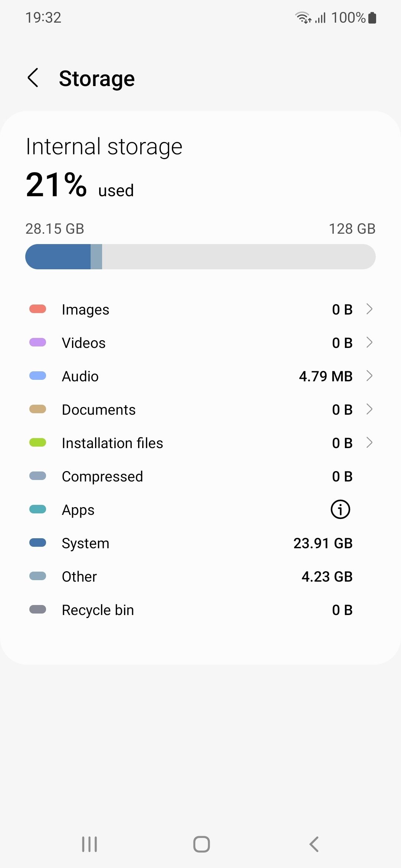Tap the cellular signal bars icon
401x868 pixels.
coord(320,17)
